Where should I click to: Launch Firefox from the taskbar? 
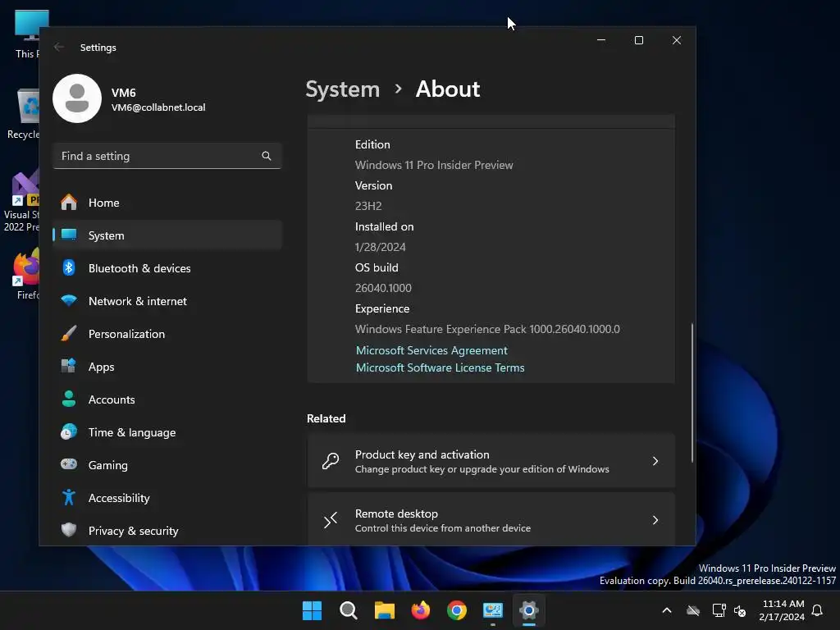pos(421,610)
